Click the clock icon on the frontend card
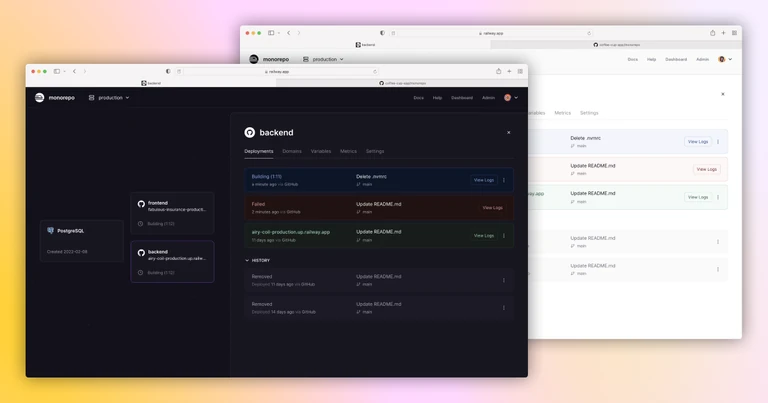768x403 pixels. tap(141, 224)
